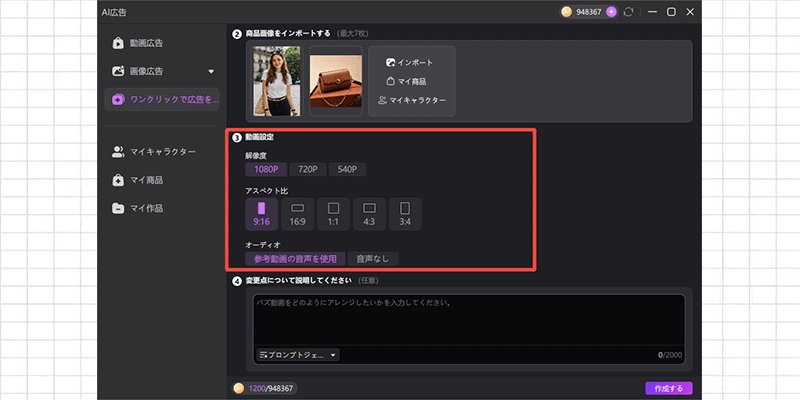Click マイ商品 in the import panel
800x400 pixels.
406,81
